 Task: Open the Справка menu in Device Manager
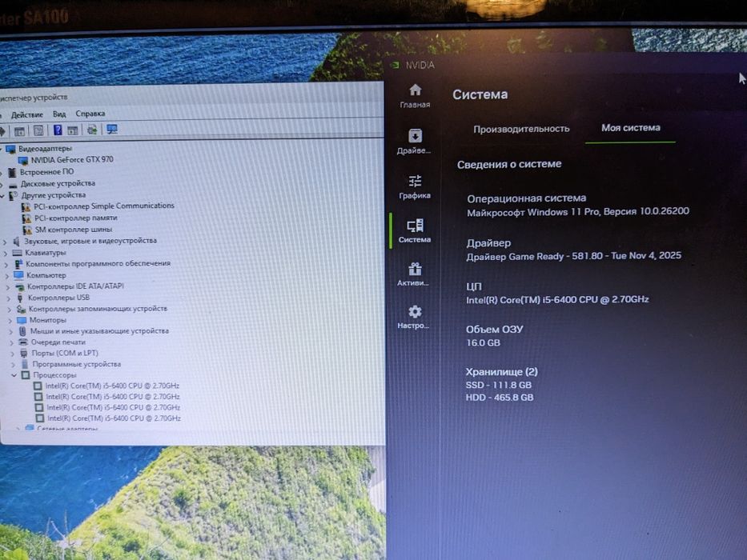[90, 114]
